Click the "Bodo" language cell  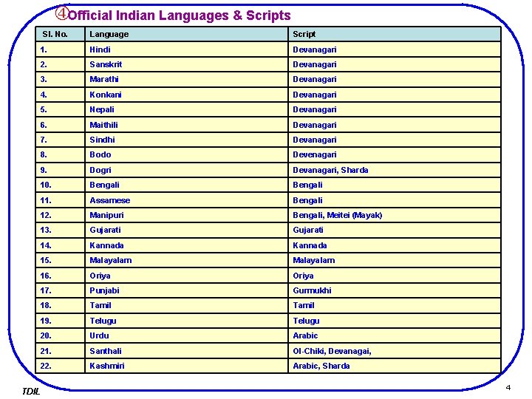pos(186,154)
